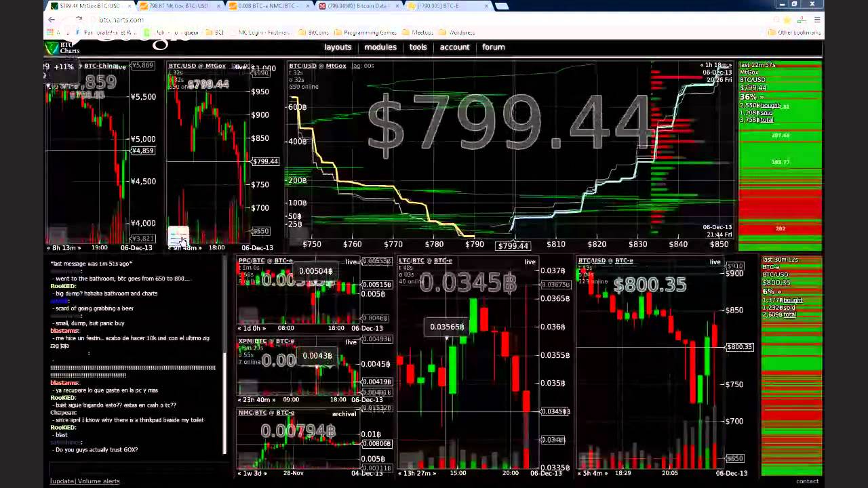Toggle archival mode on NMC/BTC chart
The width and height of the screenshot is (868, 488).
click(344, 413)
